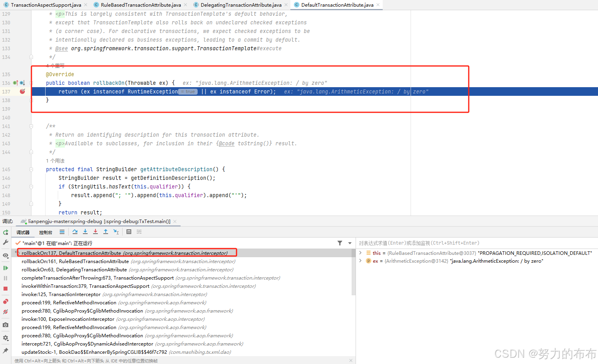598x364 pixels.
Task: Toggle mute breakpoints icon
Action: [x=6, y=312]
